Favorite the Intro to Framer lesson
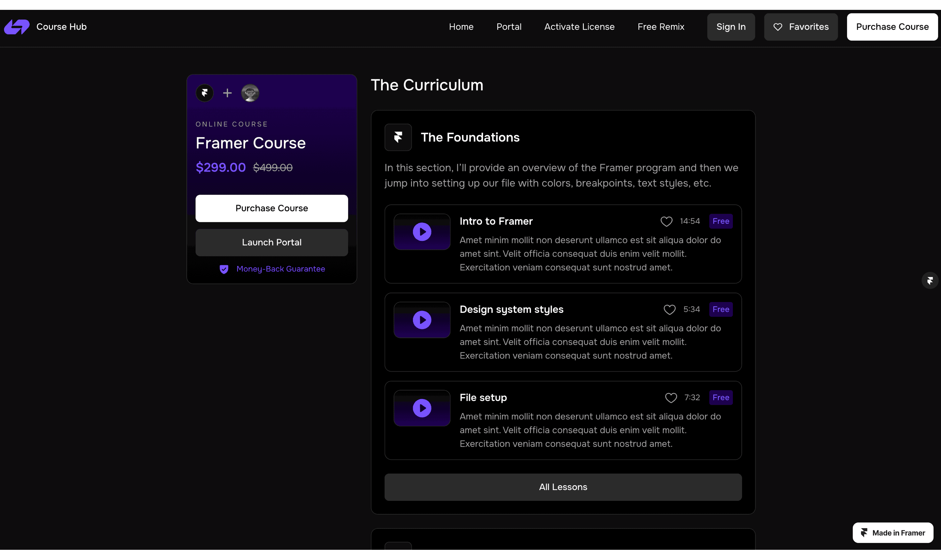The height and width of the screenshot is (560, 941). pyautogui.click(x=666, y=222)
